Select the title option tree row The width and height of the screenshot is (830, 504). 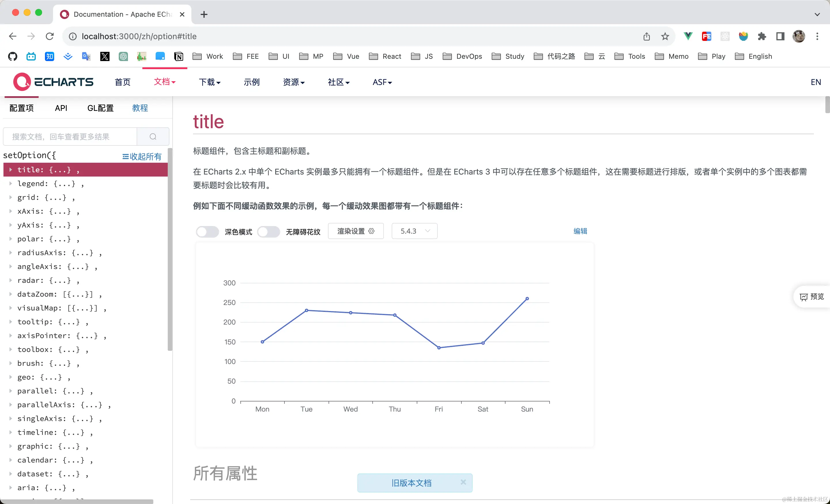[x=86, y=170]
